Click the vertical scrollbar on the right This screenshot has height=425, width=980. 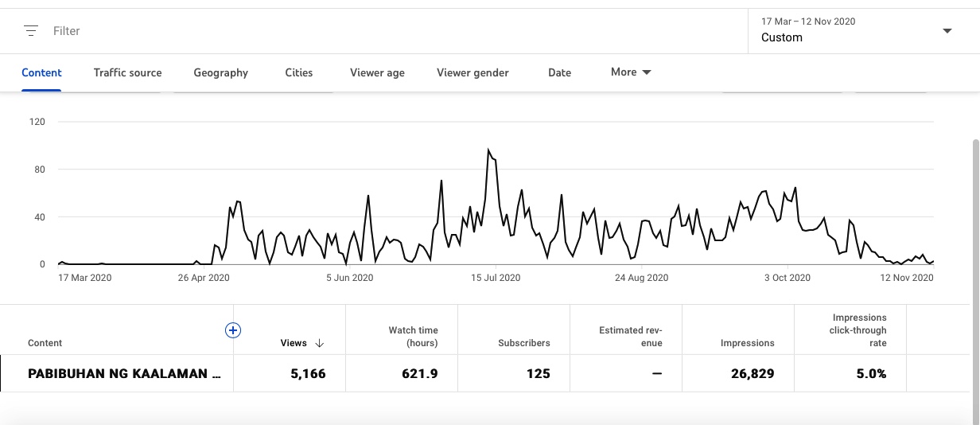click(x=975, y=239)
